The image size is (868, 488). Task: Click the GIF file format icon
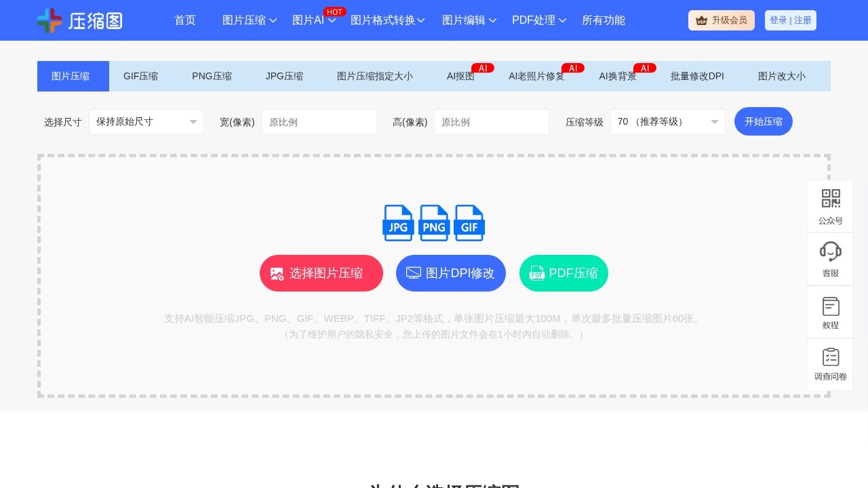(x=469, y=223)
